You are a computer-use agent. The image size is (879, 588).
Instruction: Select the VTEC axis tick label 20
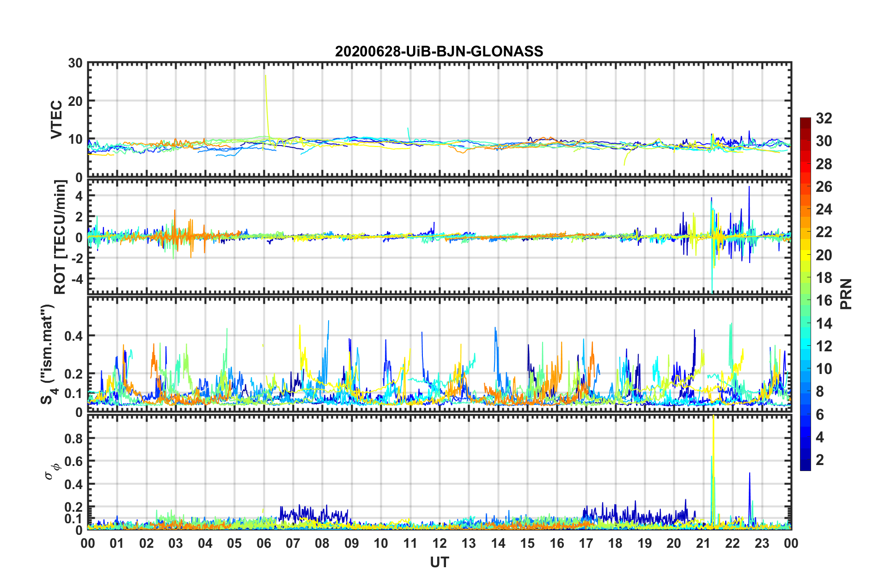point(75,101)
